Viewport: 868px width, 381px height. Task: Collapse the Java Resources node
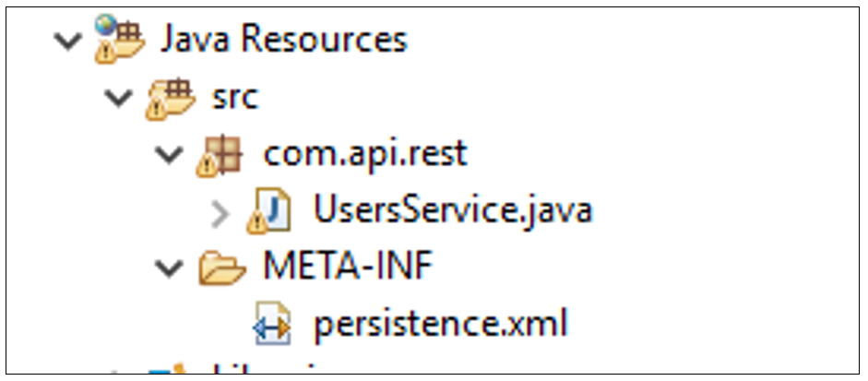click(x=65, y=41)
